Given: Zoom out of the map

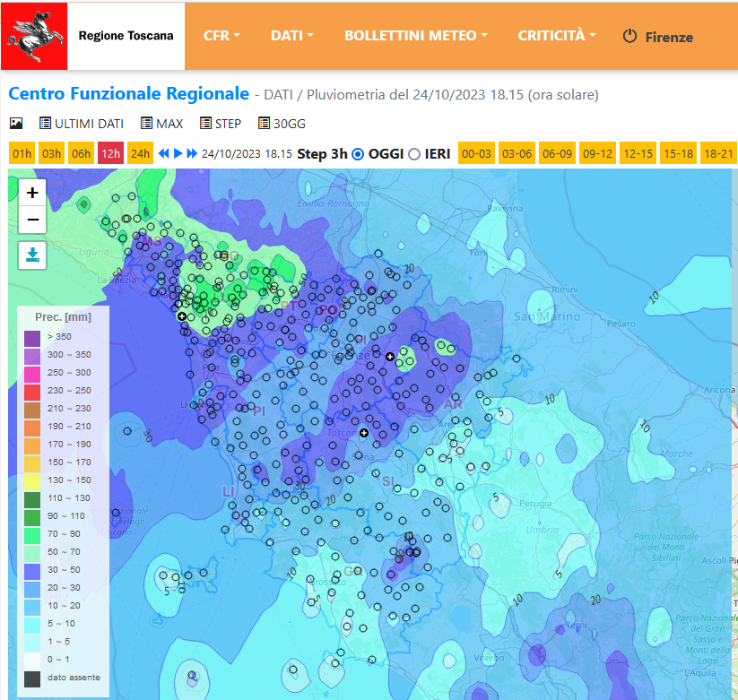Looking at the screenshot, I should (32, 220).
